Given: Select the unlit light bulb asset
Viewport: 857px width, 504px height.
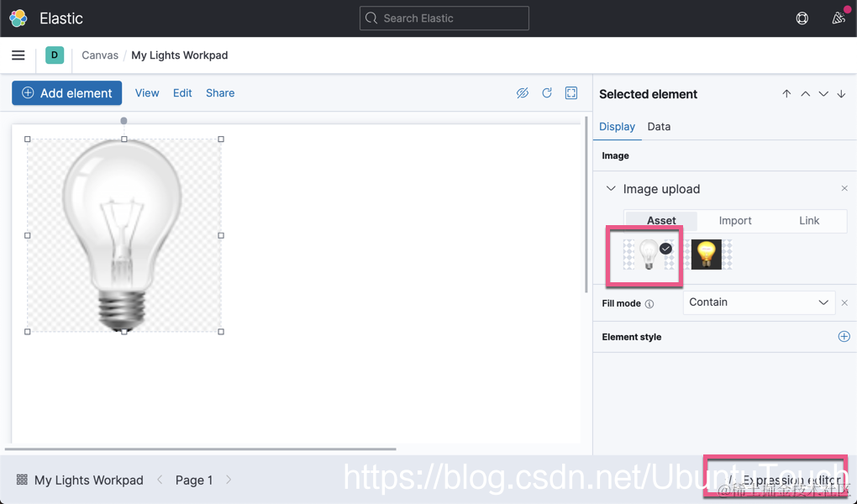Looking at the screenshot, I should (x=649, y=255).
